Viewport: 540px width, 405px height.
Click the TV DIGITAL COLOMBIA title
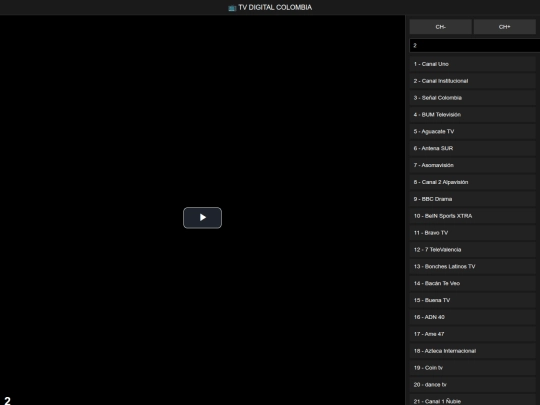[x=275, y=8]
